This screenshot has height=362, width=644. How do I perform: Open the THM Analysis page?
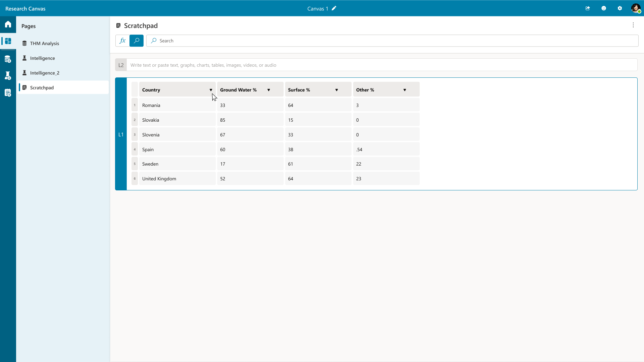click(x=45, y=44)
